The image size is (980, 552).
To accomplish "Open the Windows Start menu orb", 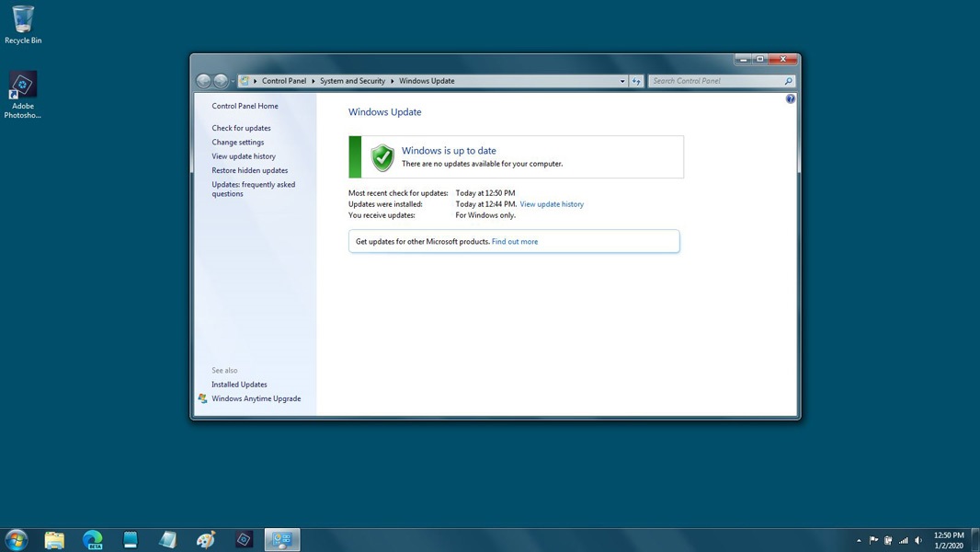I will point(17,540).
